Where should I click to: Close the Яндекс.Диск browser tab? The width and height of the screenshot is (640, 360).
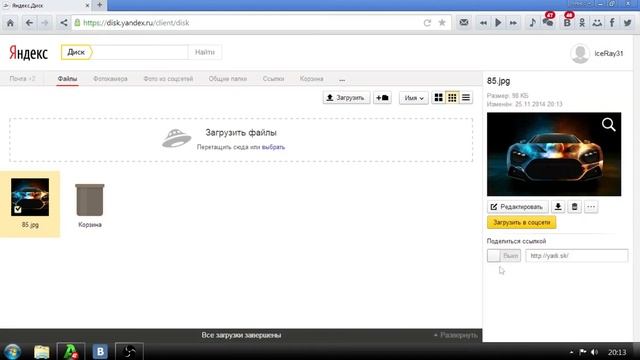tap(87, 6)
